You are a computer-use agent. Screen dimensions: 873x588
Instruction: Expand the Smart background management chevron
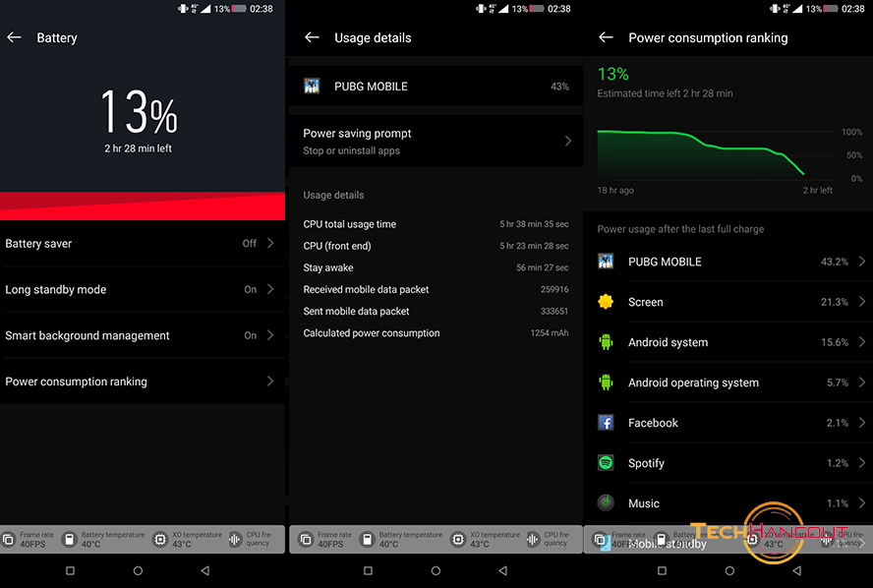[x=270, y=335]
